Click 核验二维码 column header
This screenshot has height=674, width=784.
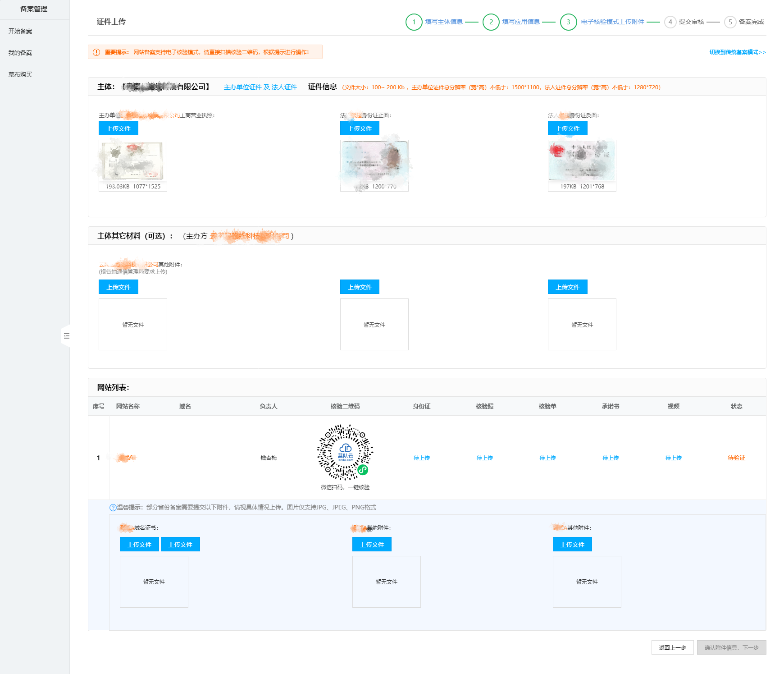[345, 407]
